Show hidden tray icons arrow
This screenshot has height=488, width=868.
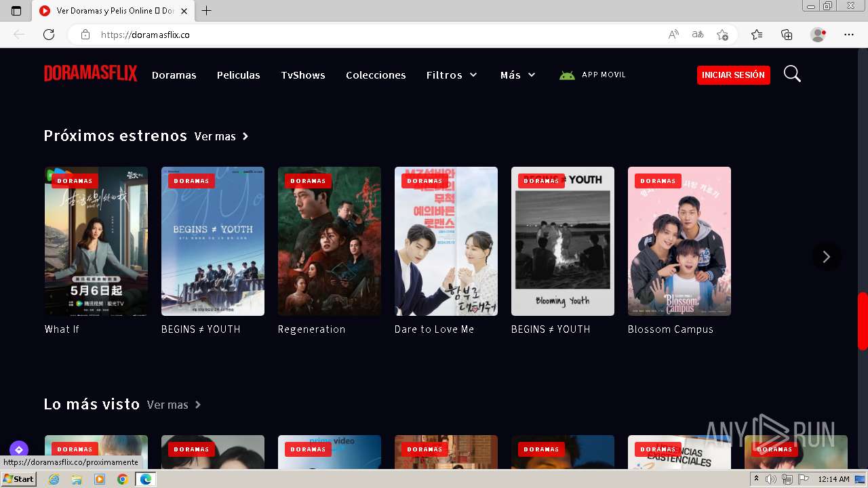(757, 479)
